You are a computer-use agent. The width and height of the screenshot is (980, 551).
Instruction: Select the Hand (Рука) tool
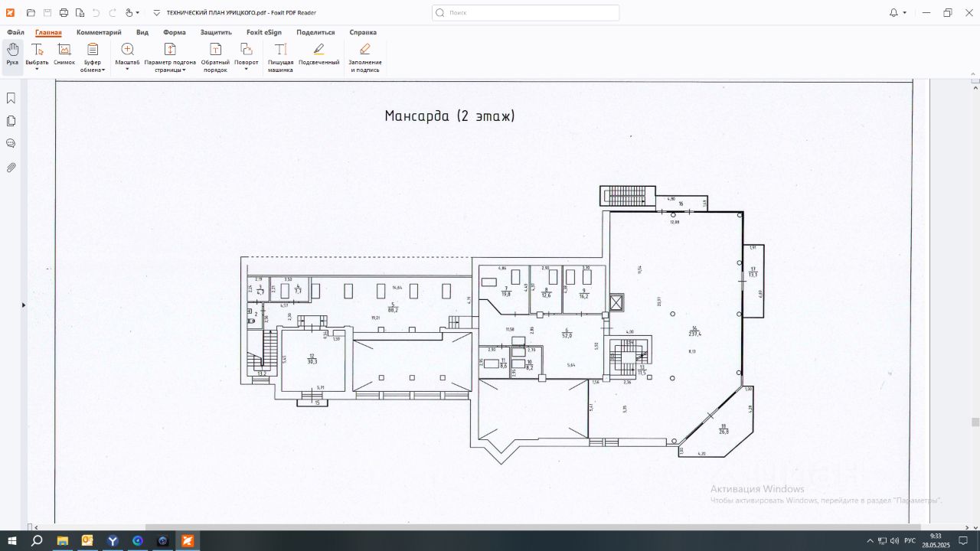[x=12, y=55]
